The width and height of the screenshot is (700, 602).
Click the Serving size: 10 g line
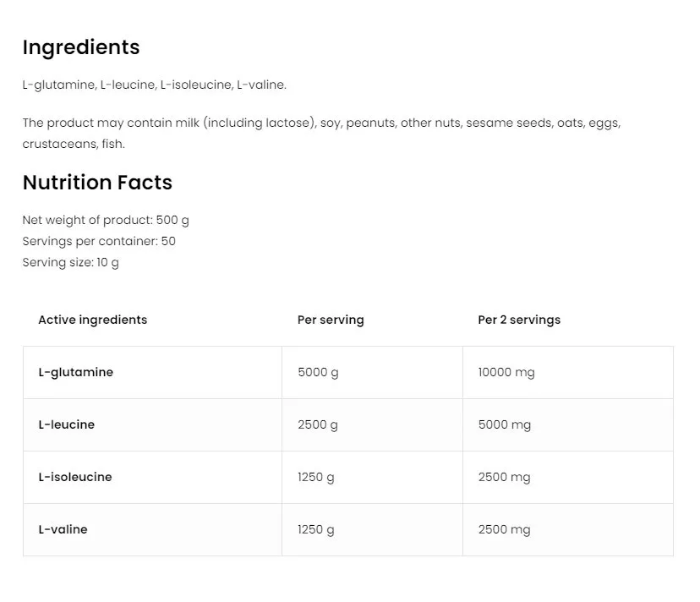pyautogui.click(x=71, y=262)
